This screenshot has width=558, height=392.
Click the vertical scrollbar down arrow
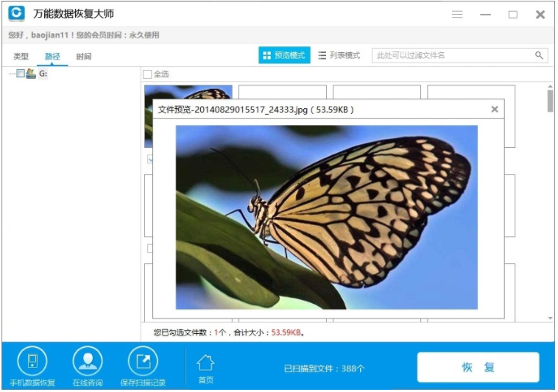click(x=551, y=318)
